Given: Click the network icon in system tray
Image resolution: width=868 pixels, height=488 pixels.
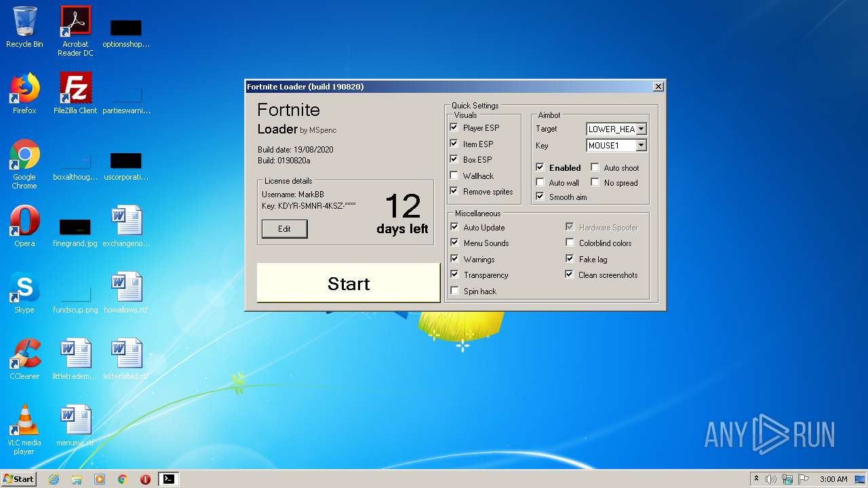Looking at the screenshot, I should (787, 479).
